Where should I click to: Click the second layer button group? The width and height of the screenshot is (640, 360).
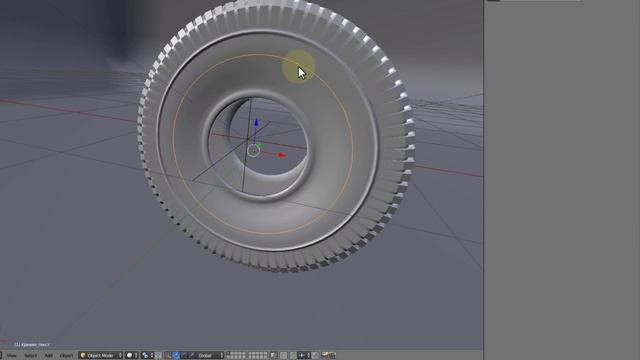click(258, 356)
